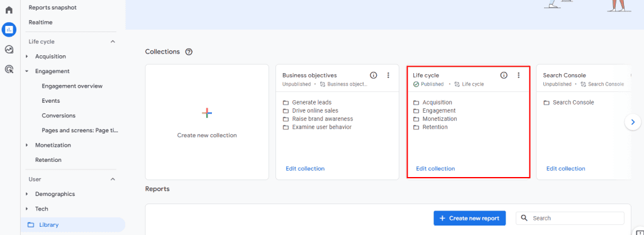Click the template link icon next to Business object…
The image size is (644, 235).
(323, 84)
